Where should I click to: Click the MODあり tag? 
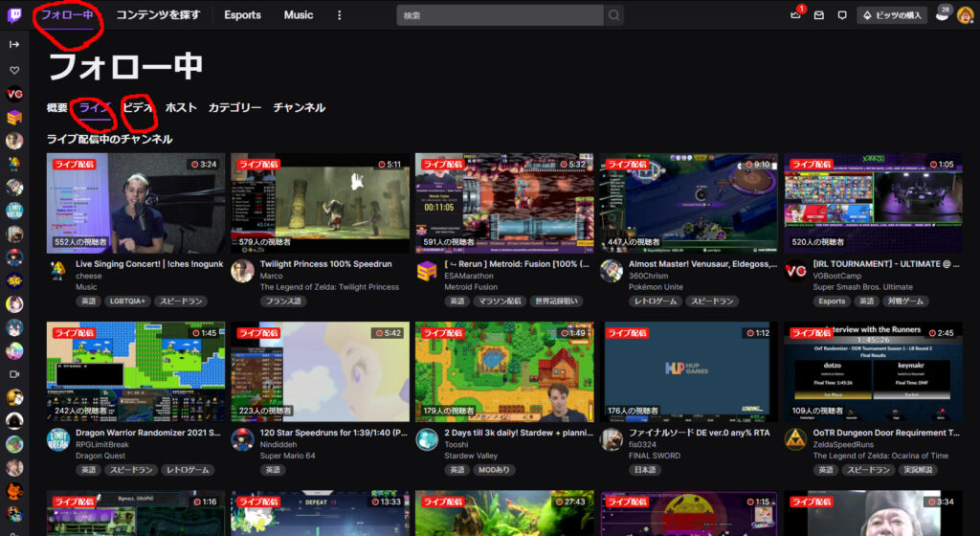coord(494,470)
